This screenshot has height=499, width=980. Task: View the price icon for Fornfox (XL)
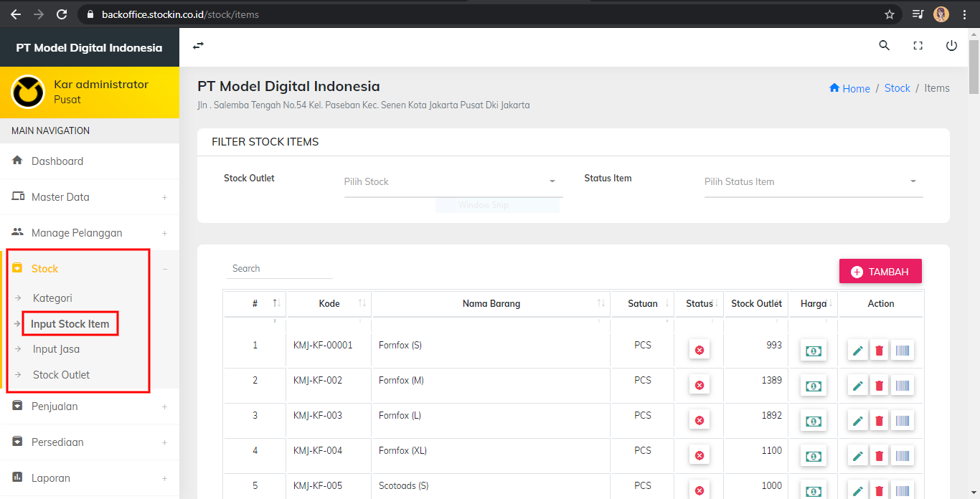tap(813, 455)
